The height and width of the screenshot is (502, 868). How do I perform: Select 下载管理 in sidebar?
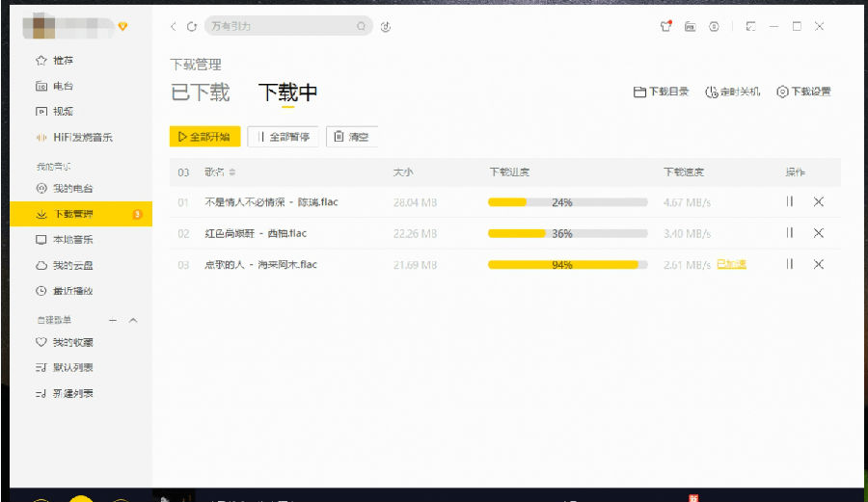[81, 214]
